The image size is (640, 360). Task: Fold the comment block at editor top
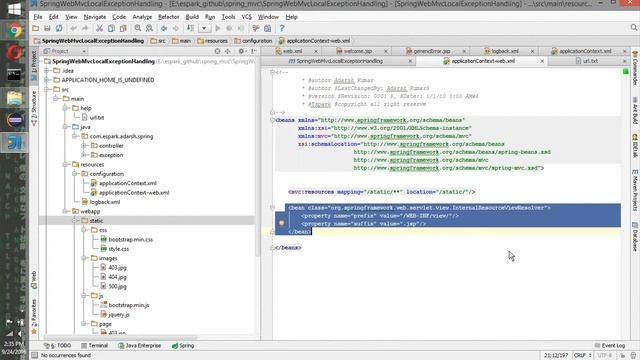[272, 72]
